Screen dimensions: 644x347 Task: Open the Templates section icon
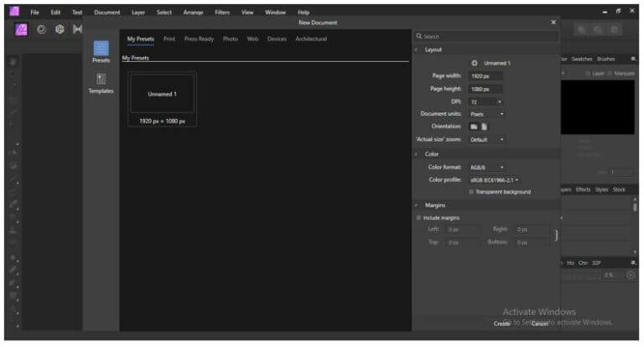pos(101,80)
